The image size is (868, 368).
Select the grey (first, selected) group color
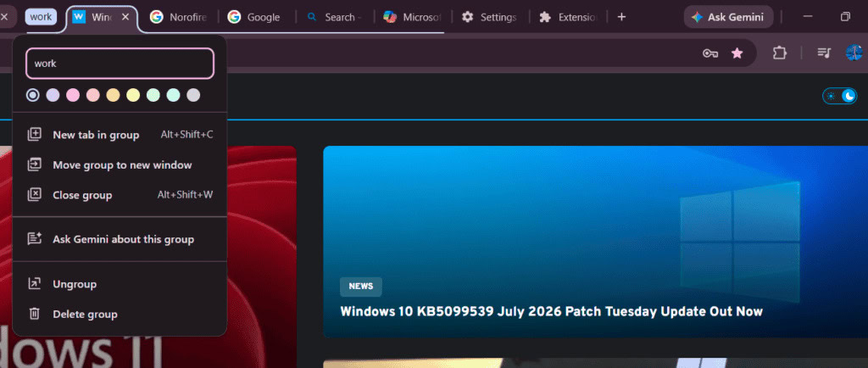pos(33,95)
